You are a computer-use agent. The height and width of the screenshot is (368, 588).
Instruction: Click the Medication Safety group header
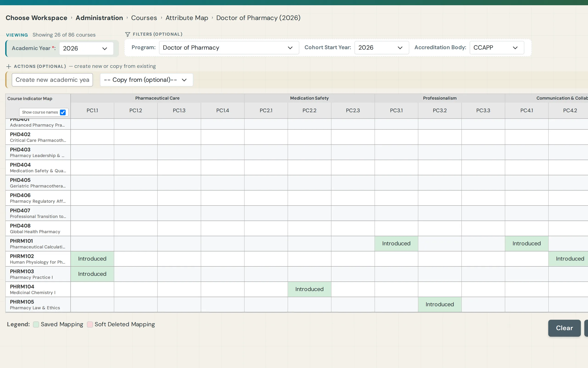(309, 98)
